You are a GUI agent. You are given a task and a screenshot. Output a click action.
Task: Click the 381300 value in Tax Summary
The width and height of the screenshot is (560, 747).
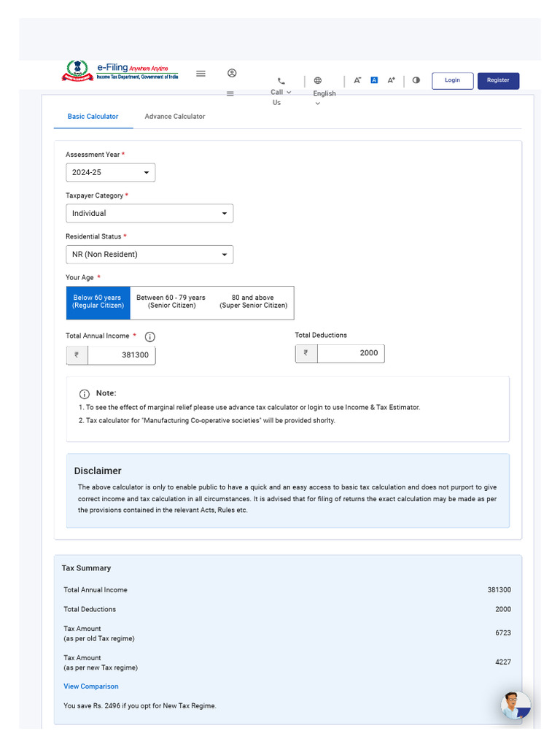[499, 590]
